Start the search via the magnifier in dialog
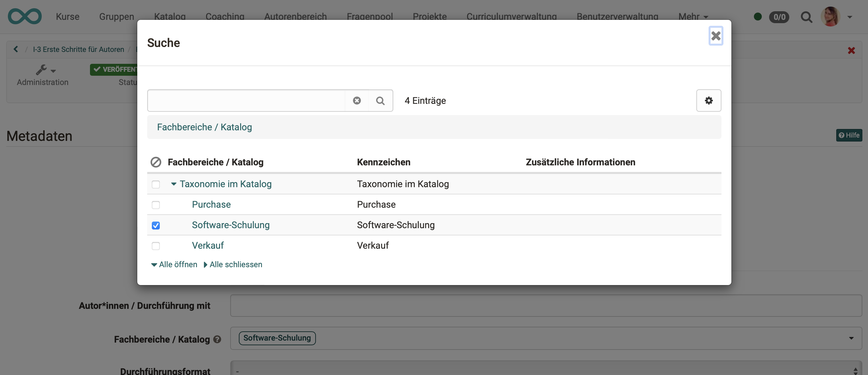 pyautogui.click(x=381, y=101)
